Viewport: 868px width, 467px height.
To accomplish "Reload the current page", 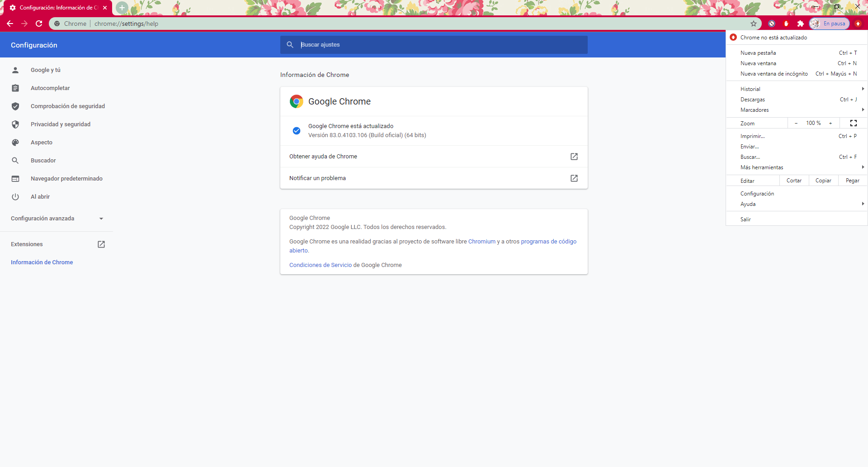I will (x=39, y=24).
